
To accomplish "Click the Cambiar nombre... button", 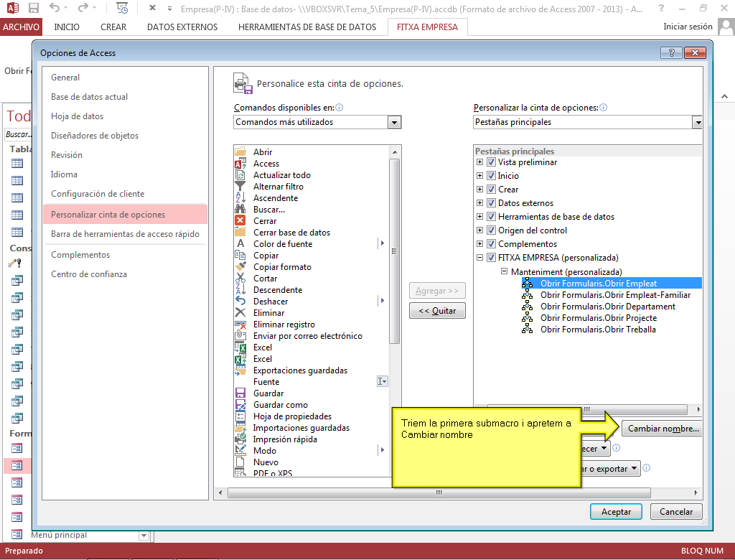I will (662, 428).
